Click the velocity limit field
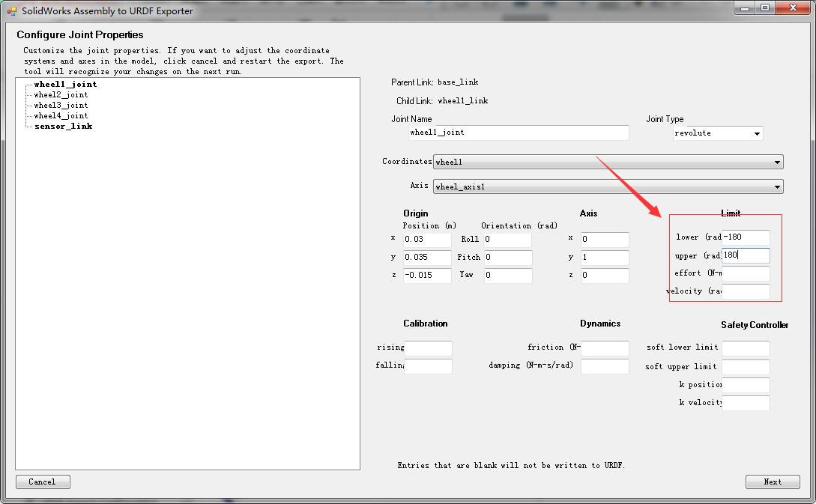This screenshot has height=504, width=816. [746, 291]
